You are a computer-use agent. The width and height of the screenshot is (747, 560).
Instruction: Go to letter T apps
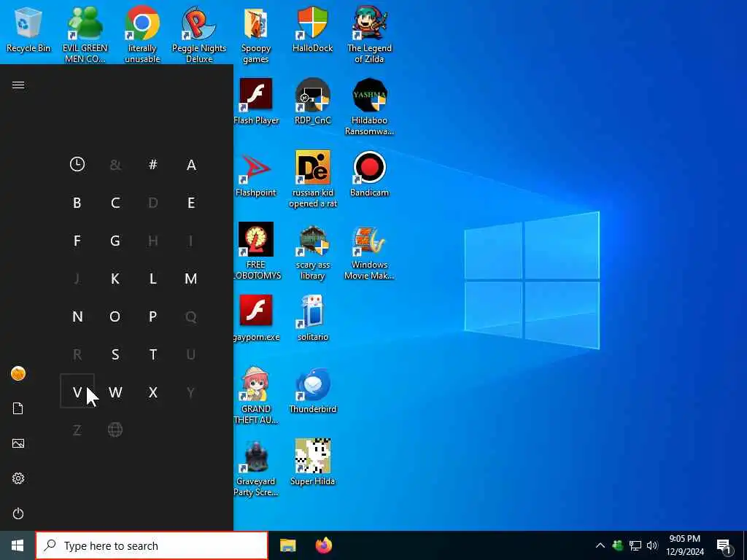153,354
